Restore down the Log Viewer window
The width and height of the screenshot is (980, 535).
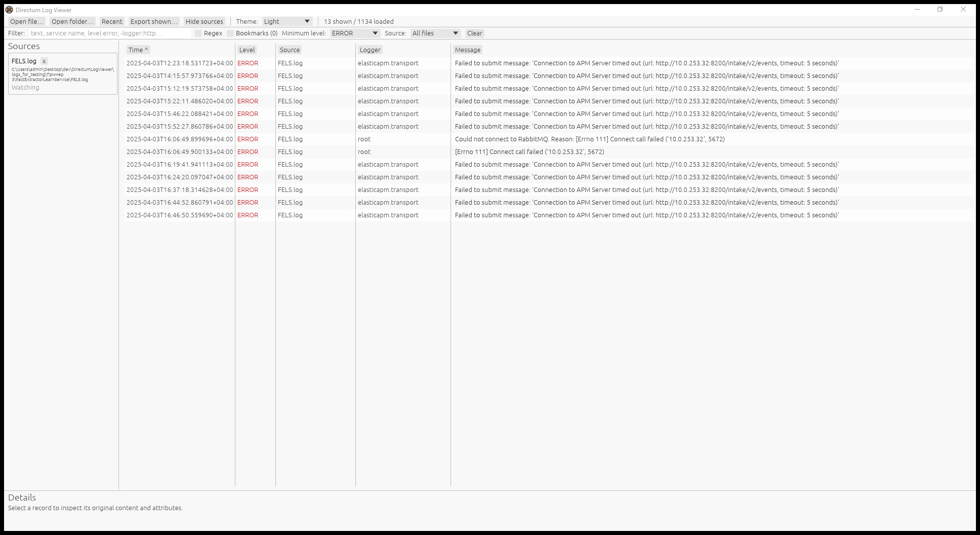(940, 10)
